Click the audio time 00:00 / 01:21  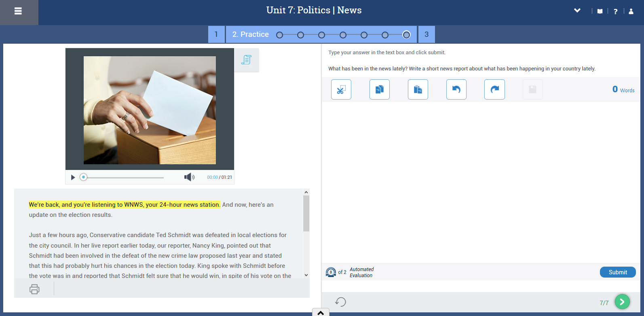pos(220,177)
